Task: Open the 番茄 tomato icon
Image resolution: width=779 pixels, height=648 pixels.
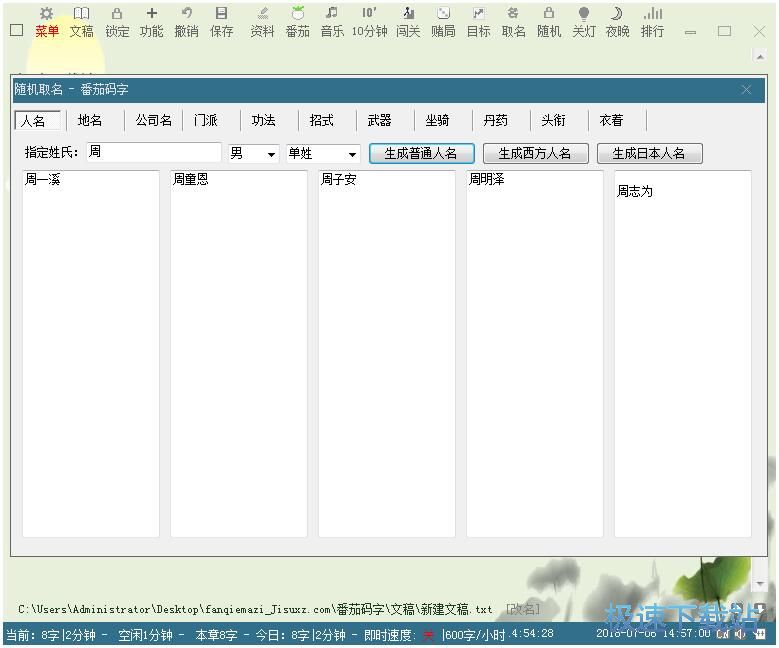Action: [x=297, y=14]
